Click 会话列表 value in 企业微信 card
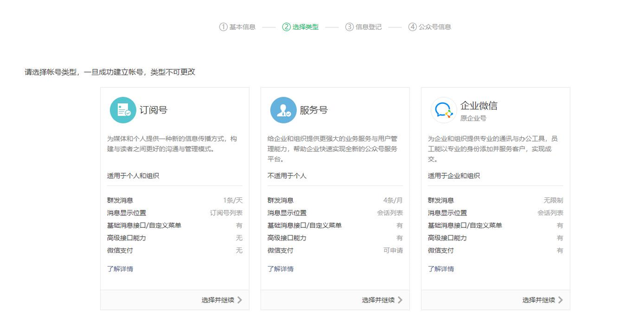644x331 pixels. [x=550, y=213]
